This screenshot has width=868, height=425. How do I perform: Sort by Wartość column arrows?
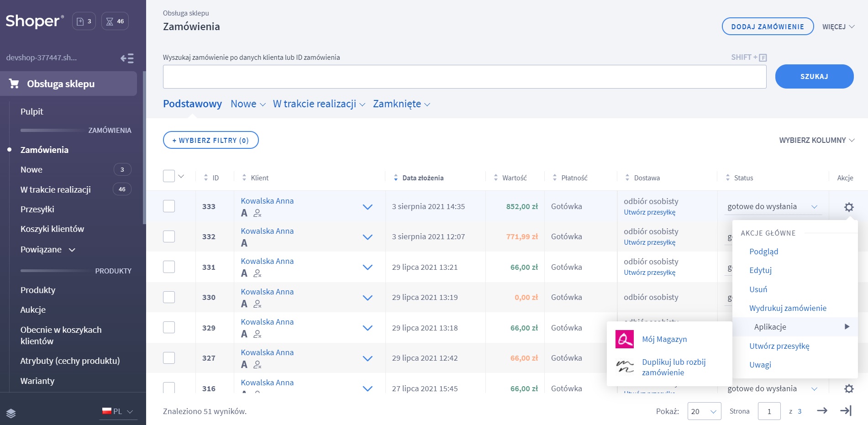point(496,178)
